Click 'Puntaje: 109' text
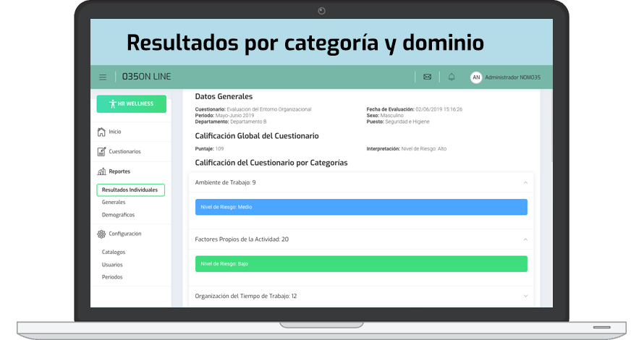The height and width of the screenshot is (340, 644). click(x=209, y=148)
